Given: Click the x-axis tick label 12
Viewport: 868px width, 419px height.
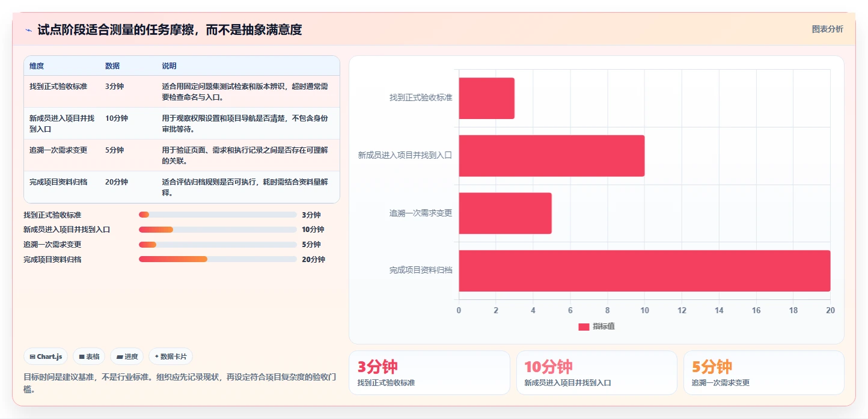Looking at the screenshot, I should 682,310.
